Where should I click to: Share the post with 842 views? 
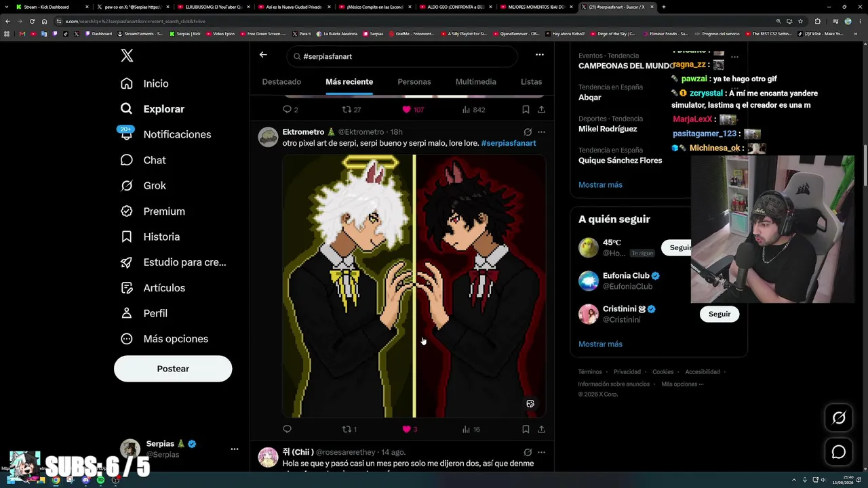click(x=541, y=109)
